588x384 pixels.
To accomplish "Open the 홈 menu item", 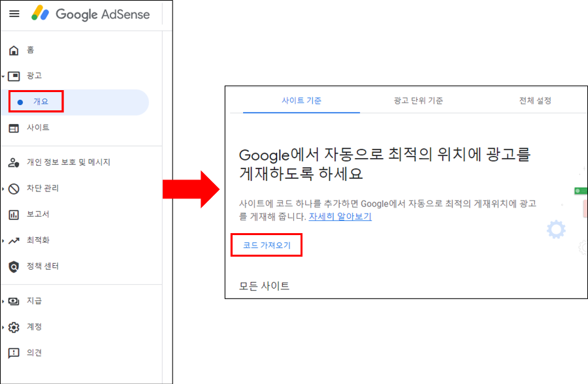I will (x=30, y=50).
